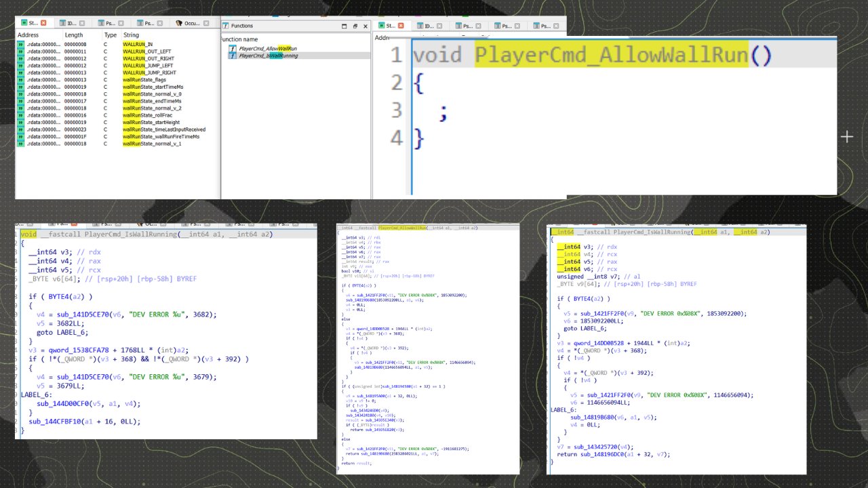868x488 pixels.
Task: Click the string icon beside WALLRUN_OUT_RIGHT
Action: point(20,58)
